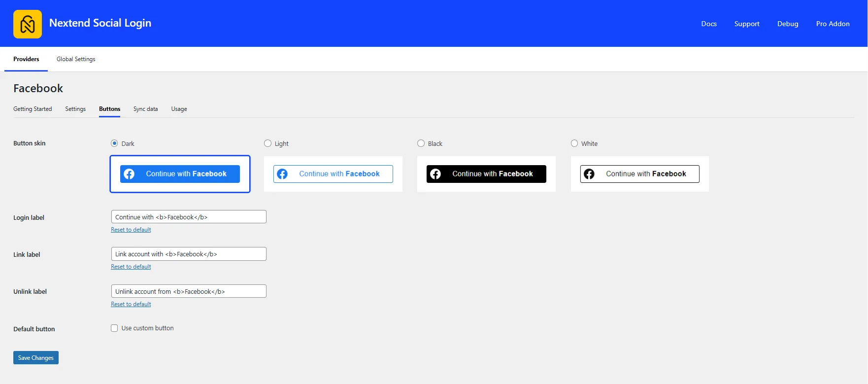
Task: Click Facebook icon in Black skin button
Action: [435, 174]
